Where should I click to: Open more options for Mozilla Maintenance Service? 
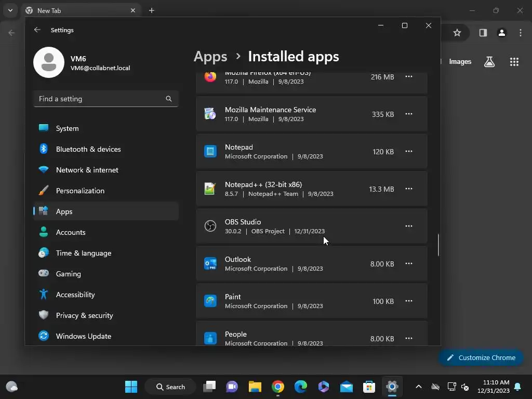pos(409,114)
